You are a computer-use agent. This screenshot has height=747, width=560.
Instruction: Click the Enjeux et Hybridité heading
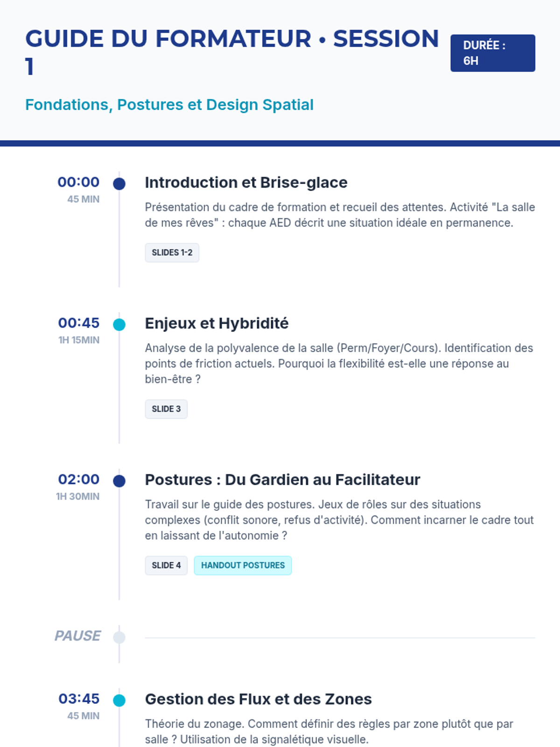(217, 323)
